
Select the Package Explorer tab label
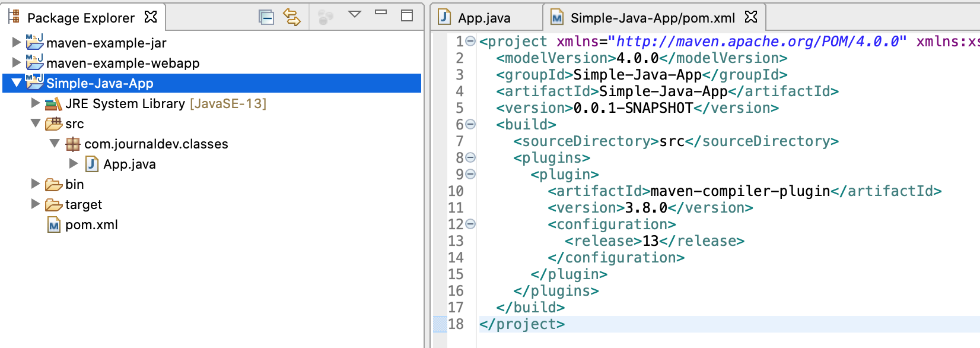[x=81, y=18]
